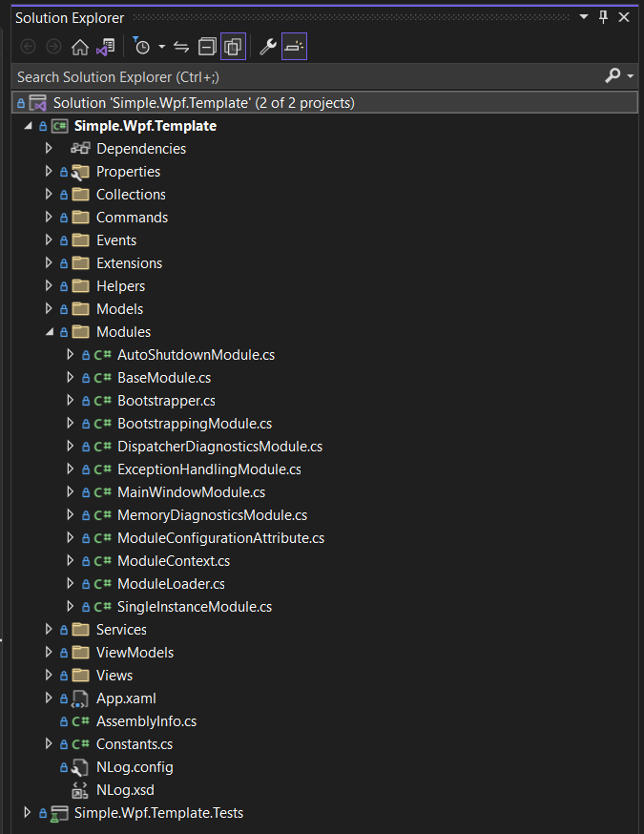
Task: Open Pending Changes Filter dropdown arrow
Action: pyautogui.click(x=161, y=47)
